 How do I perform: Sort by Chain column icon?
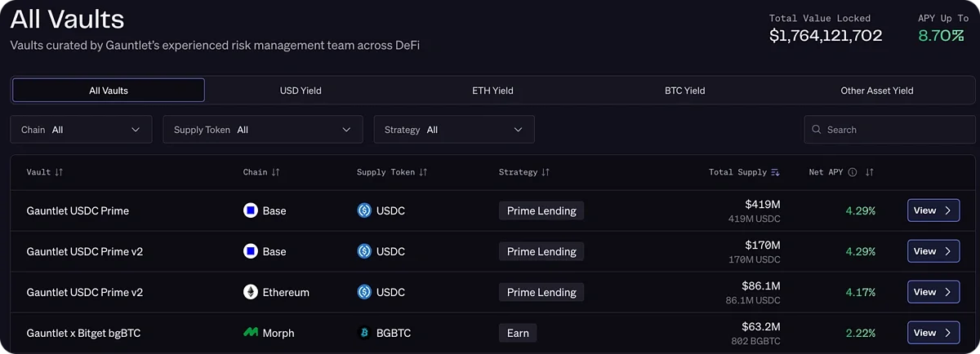pos(275,172)
